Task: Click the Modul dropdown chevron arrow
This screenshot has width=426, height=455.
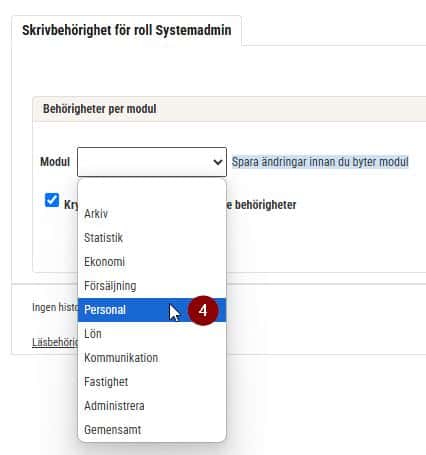Action: click(218, 162)
